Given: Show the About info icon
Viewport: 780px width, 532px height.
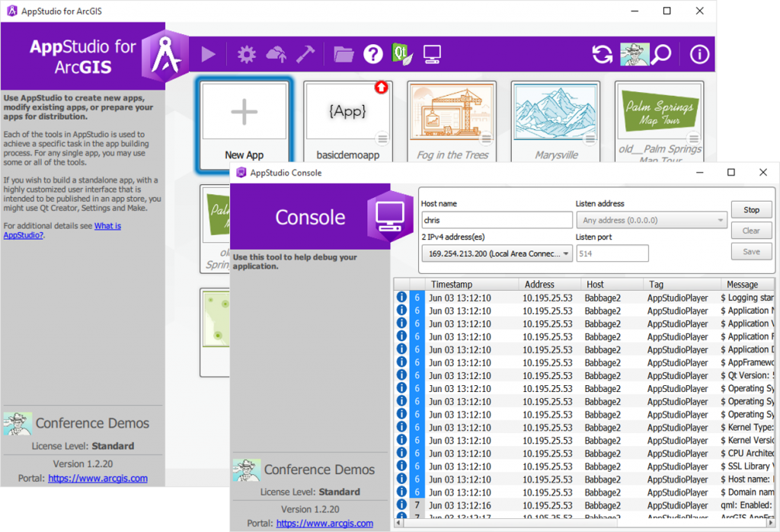Looking at the screenshot, I should 699,54.
